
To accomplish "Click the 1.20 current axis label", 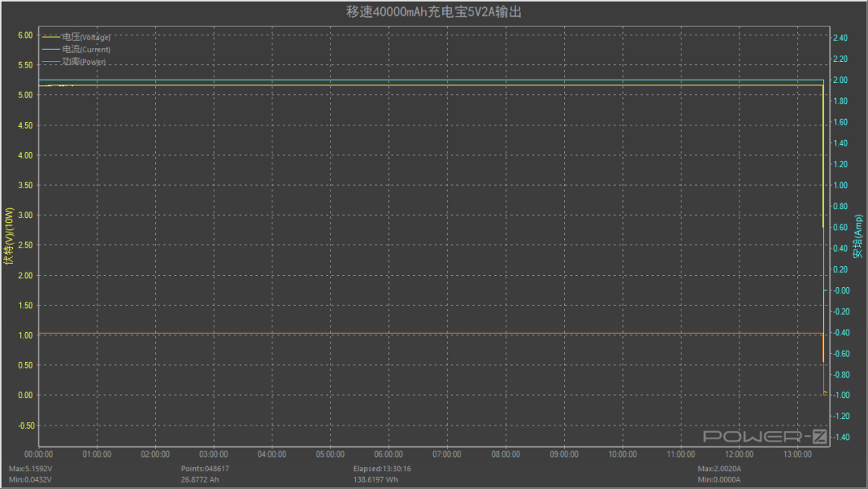I will tap(841, 164).
